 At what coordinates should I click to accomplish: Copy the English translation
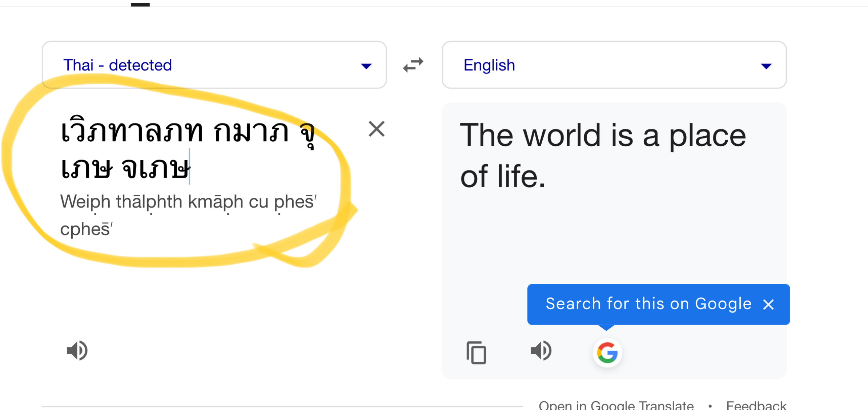coord(476,352)
